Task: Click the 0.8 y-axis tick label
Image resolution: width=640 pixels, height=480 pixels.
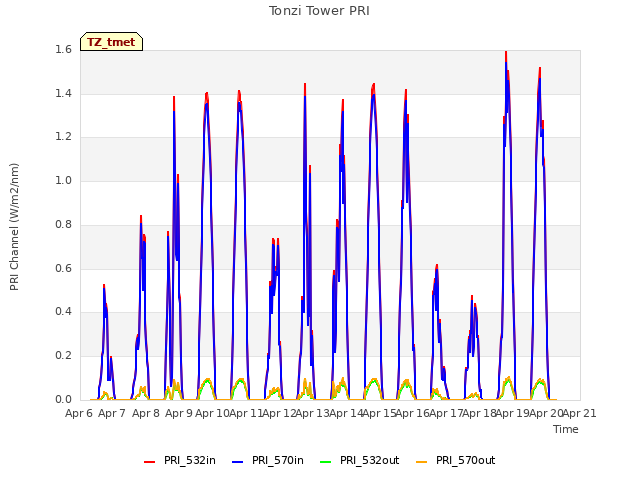Action: pyautogui.click(x=63, y=224)
